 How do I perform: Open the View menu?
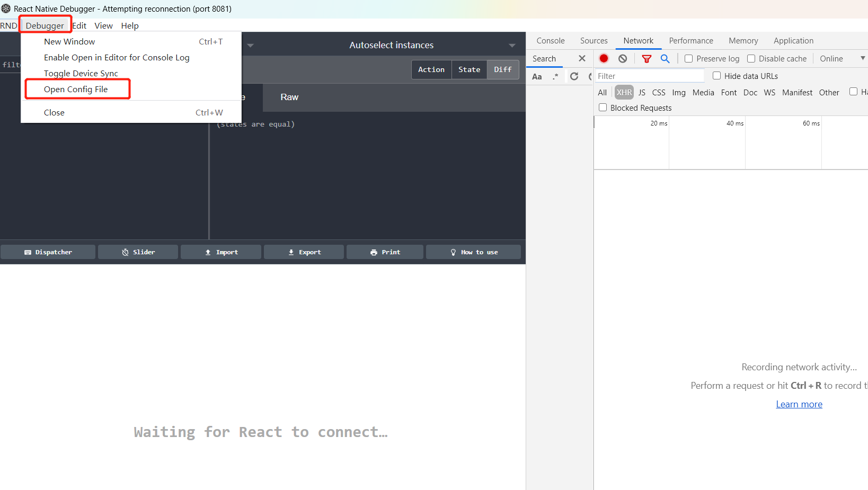coord(103,25)
